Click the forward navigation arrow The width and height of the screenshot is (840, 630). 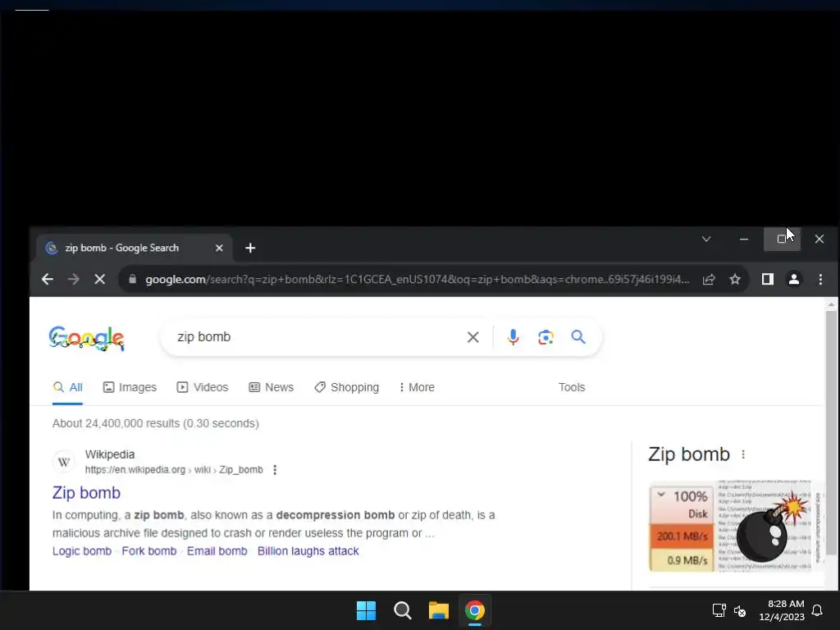pyautogui.click(x=73, y=279)
